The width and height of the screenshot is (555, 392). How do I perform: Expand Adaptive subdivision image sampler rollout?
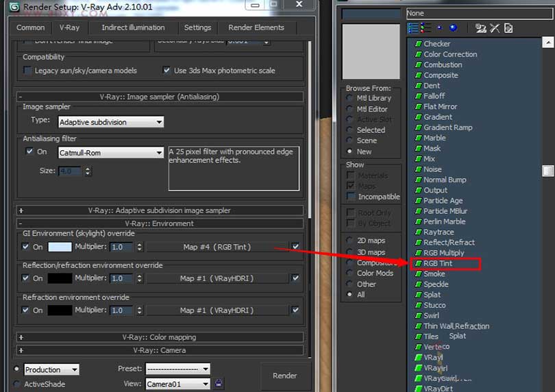tap(21, 210)
